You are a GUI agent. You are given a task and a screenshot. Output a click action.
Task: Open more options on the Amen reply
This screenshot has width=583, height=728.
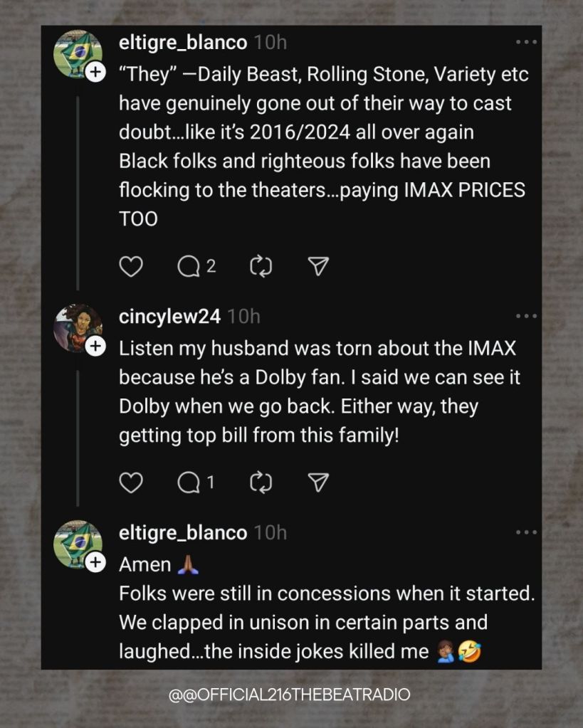pyautogui.click(x=526, y=532)
